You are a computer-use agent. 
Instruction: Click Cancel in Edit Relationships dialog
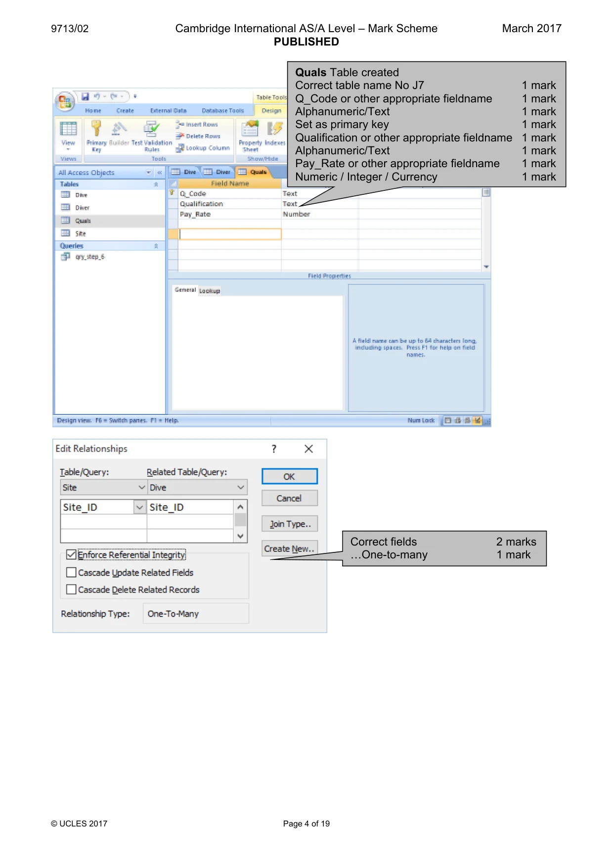(x=289, y=498)
